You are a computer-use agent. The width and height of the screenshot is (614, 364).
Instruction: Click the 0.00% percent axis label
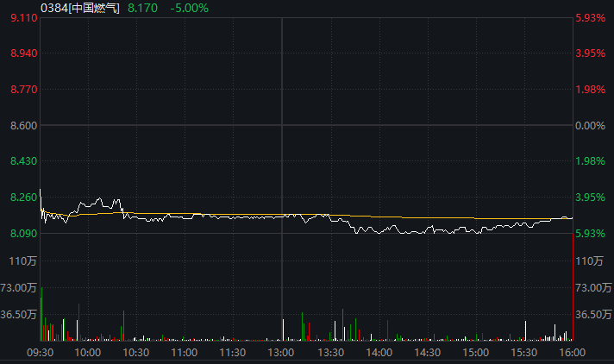591,126
